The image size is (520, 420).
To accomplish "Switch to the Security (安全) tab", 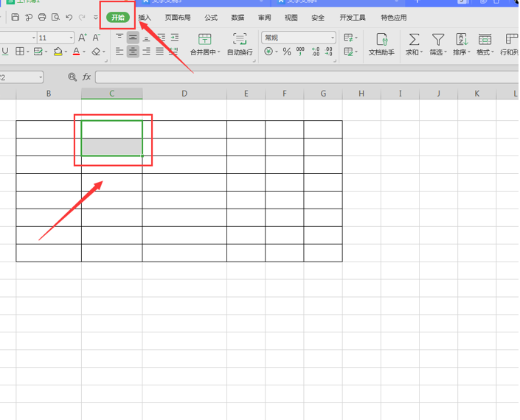I will click(x=318, y=18).
